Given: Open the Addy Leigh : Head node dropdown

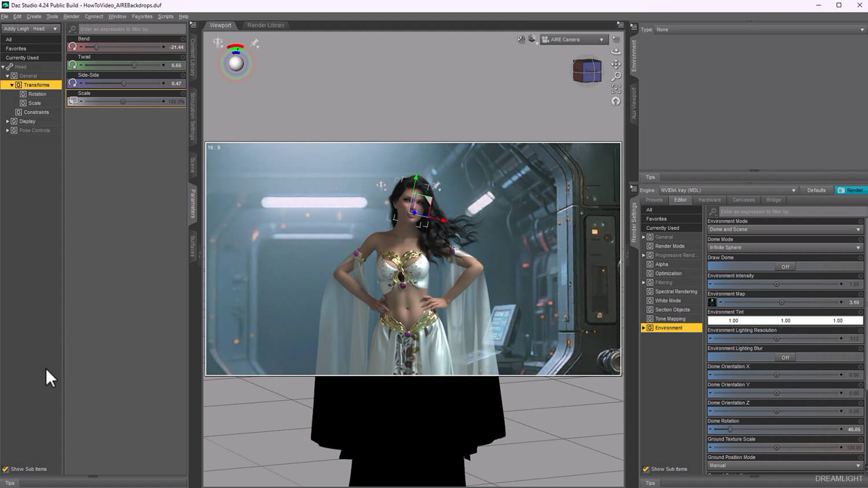Looking at the screenshot, I should pos(31,28).
